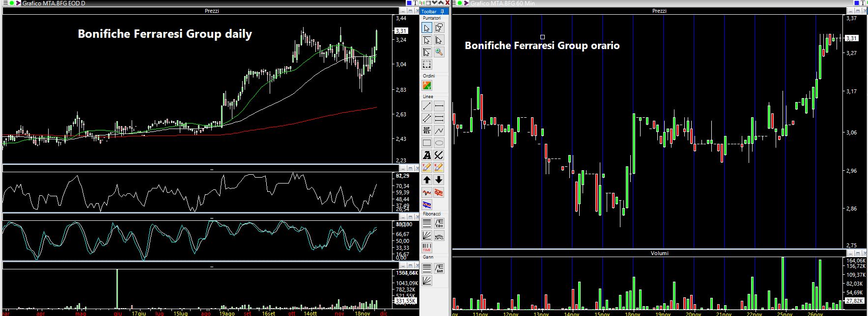Click the pencil eraser tool marked K
This screenshot has width=868, height=316.
click(x=439, y=167)
